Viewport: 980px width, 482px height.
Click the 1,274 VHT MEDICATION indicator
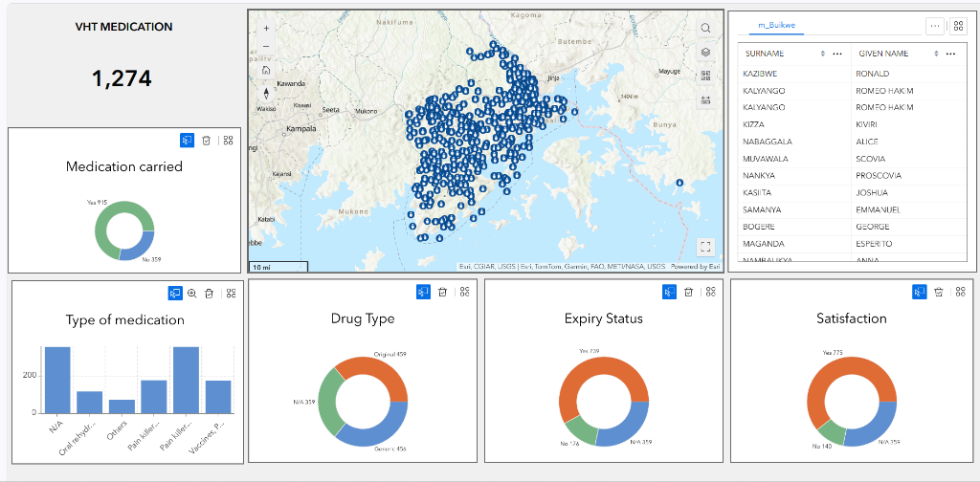click(122, 78)
